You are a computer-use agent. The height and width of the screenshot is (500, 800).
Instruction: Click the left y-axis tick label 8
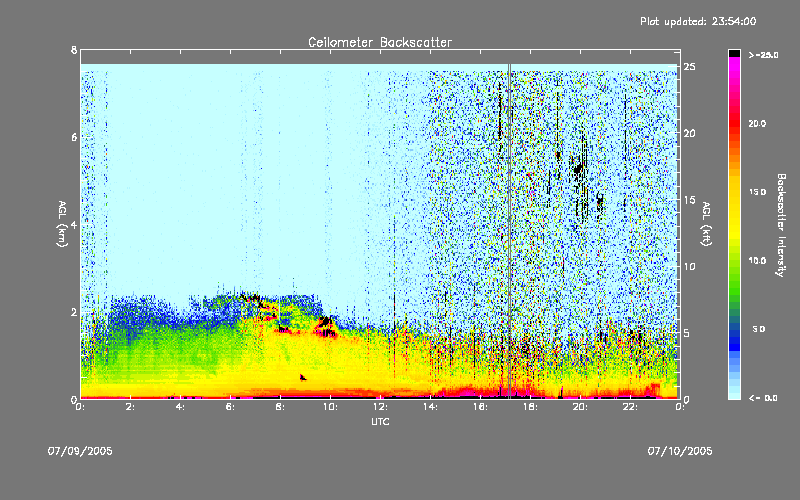(74, 50)
